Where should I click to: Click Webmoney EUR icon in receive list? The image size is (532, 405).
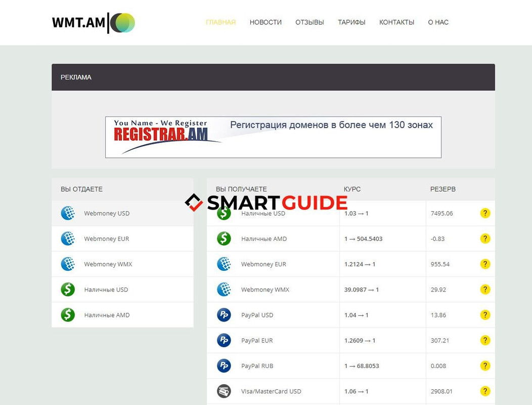coord(224,264)
